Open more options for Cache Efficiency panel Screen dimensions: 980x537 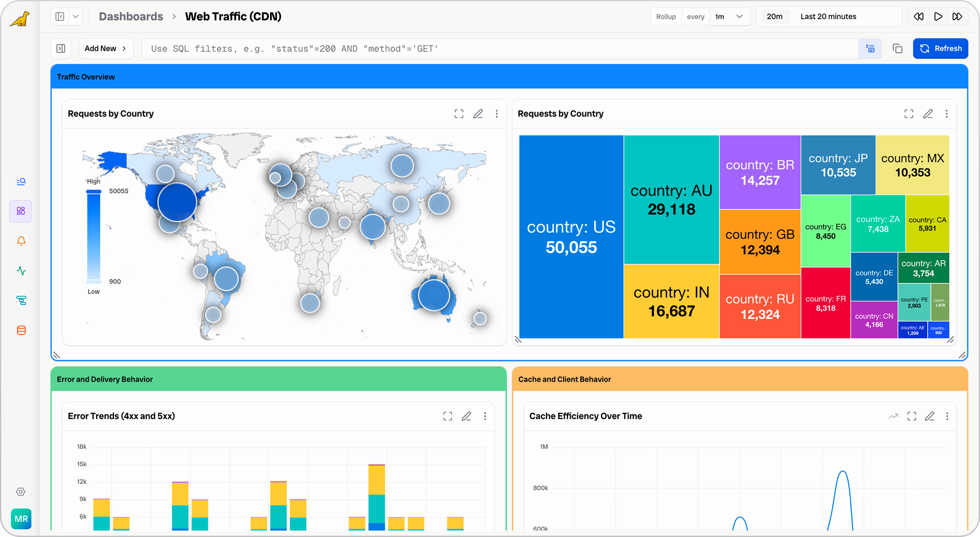click(947, 416)
